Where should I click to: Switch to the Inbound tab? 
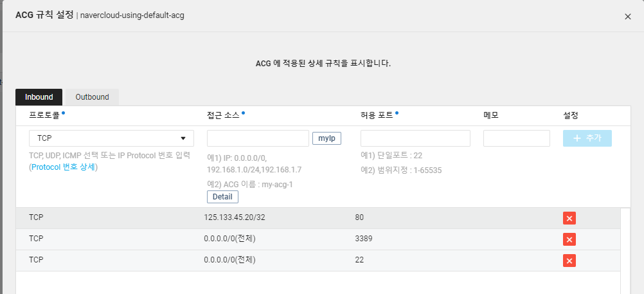[x=39, y=97]
